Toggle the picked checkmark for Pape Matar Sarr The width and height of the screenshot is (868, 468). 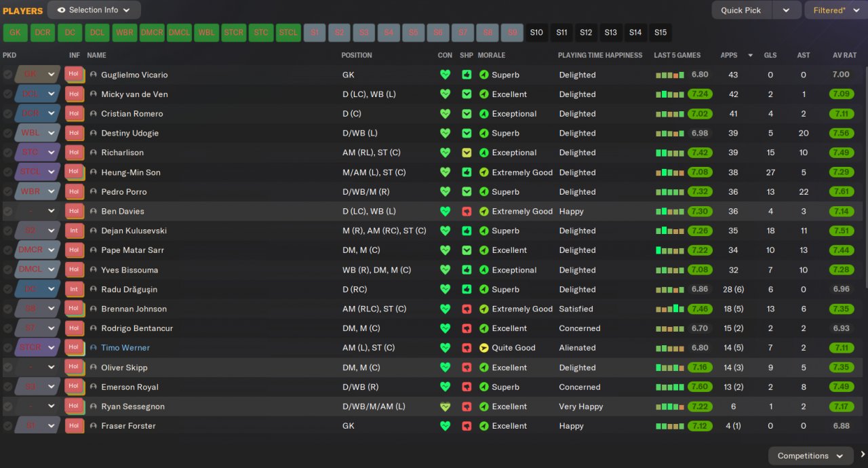tap(7, 250)
